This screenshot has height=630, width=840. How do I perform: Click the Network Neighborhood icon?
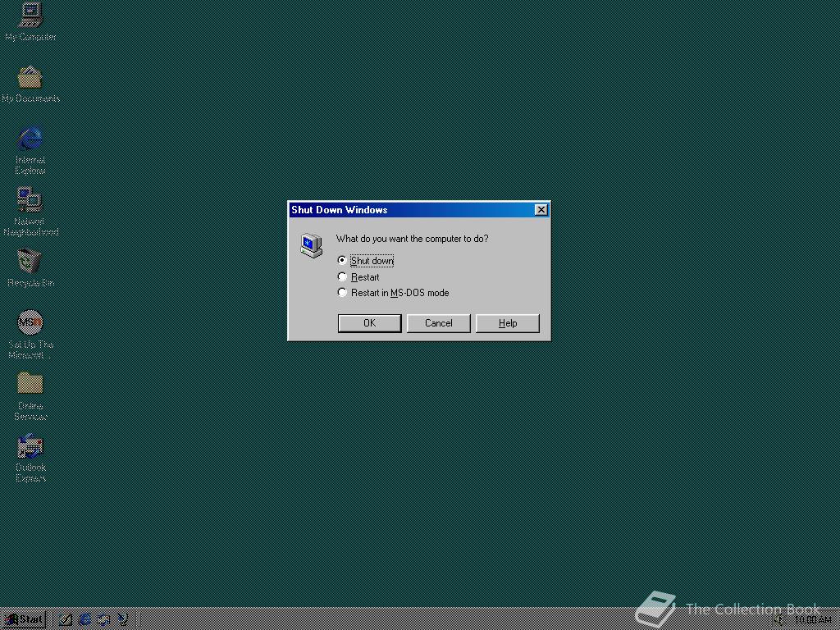pos(30,212)
